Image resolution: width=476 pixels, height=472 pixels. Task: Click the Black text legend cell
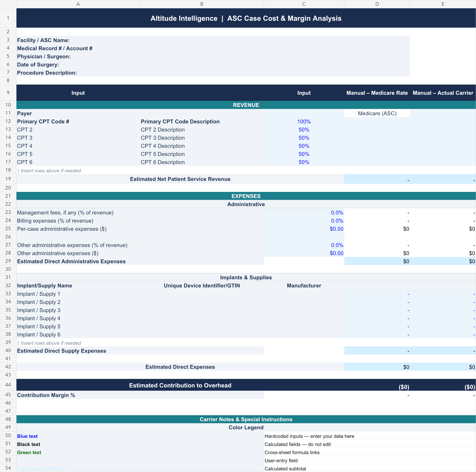(x=140, y=444)
